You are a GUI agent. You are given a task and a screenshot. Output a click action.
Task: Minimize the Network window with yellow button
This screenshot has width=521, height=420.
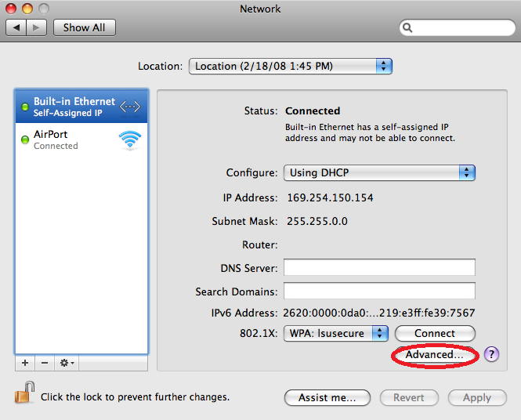click(x=27, y=9)
